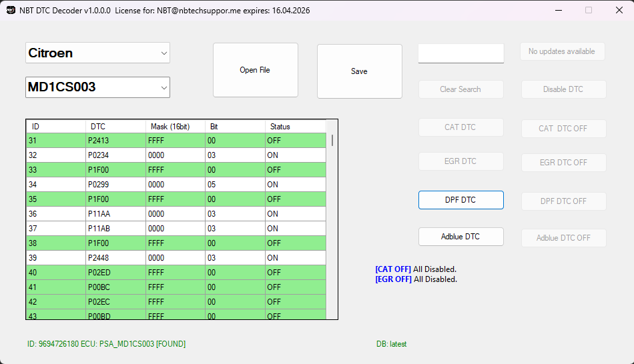Image resolution: width=634 pixels, height=364 pixels.
Task: Click the OFF status of row 31
Action: coord(296,141)
